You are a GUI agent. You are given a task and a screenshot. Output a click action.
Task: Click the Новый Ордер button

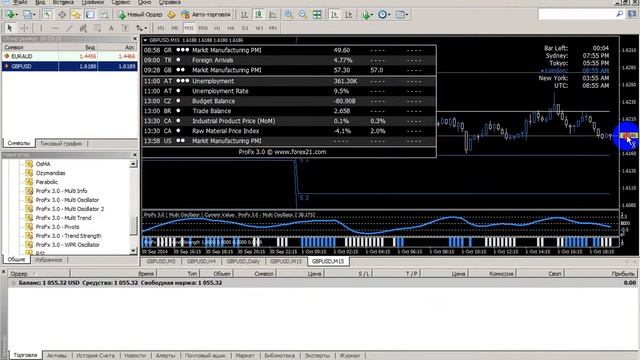[140, 15]
